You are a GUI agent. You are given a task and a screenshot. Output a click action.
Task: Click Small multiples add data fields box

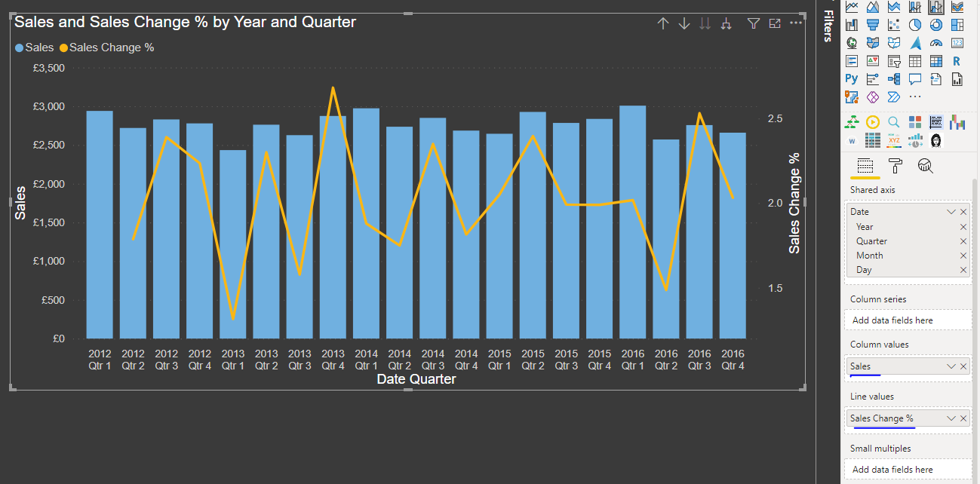coord(908,470)
